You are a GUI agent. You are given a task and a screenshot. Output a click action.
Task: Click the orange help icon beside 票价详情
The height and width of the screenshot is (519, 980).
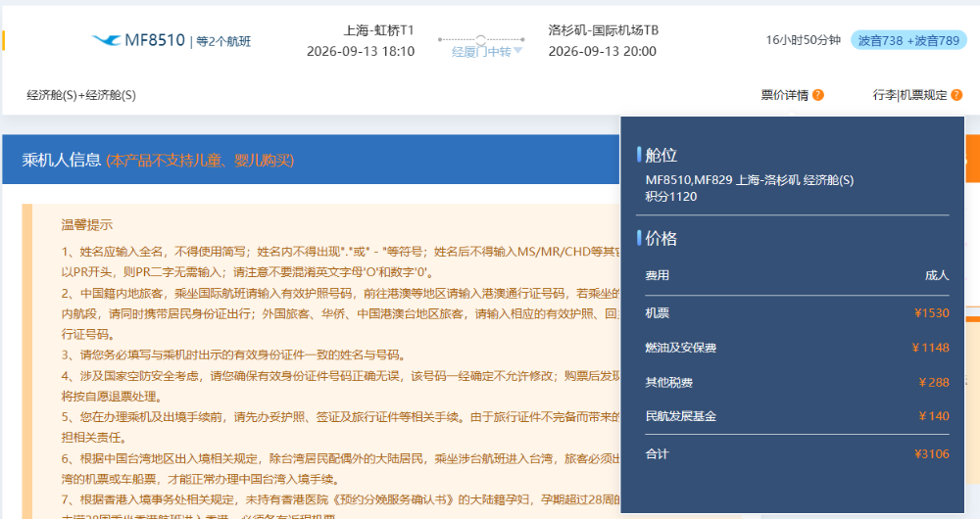[818, 95]
